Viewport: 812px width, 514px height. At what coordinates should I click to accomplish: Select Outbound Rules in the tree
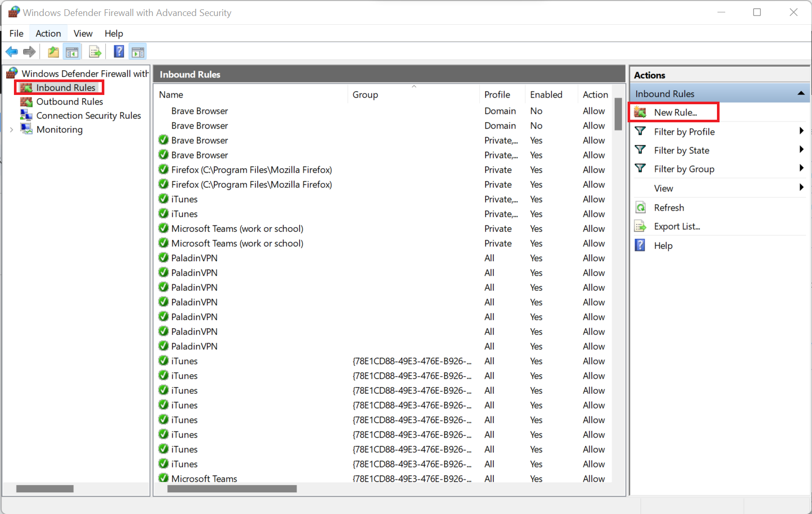70,102
